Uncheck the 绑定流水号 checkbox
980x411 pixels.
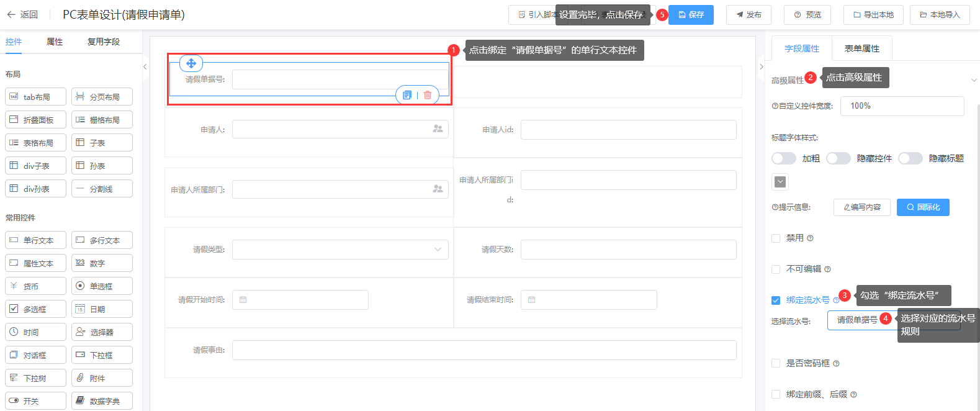tap(776, 300)
